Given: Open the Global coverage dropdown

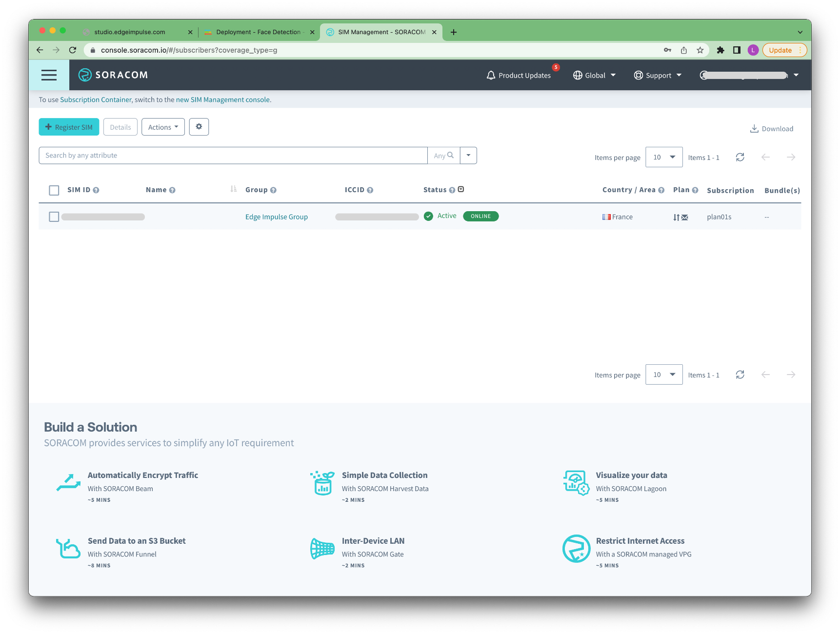Looking at the screenshot, I should (x=594, y=75).
